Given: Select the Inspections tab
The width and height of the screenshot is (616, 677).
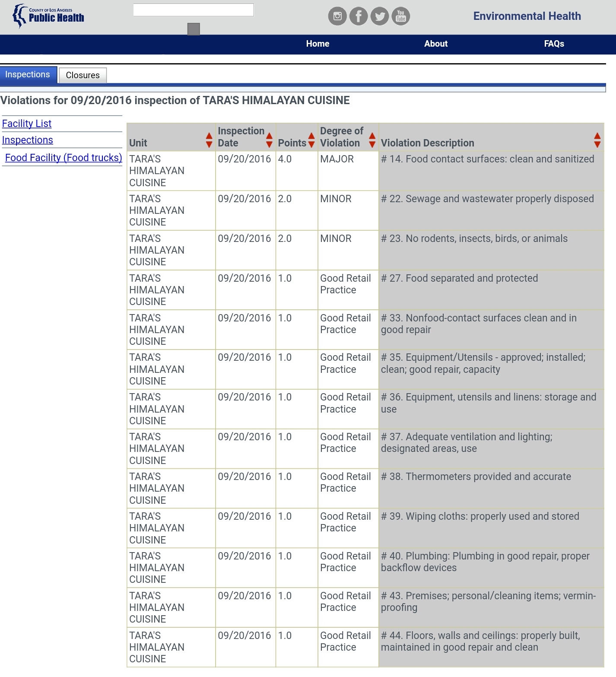Looking at the screenshot, I should coord(28,75).
